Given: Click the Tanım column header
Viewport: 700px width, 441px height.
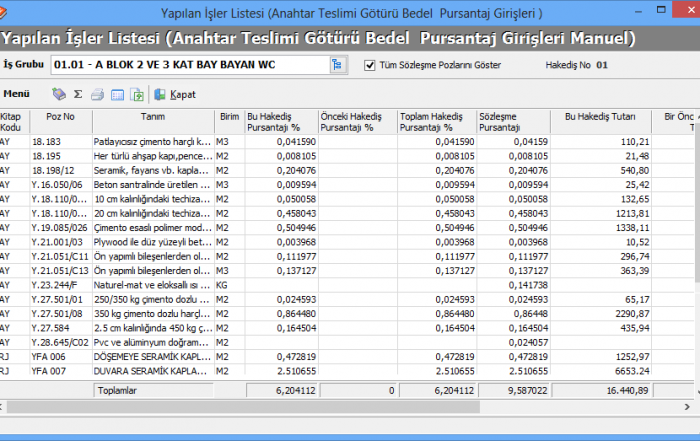Looking at the screenshot, I should pyautogui.click(x=153, y=122).
